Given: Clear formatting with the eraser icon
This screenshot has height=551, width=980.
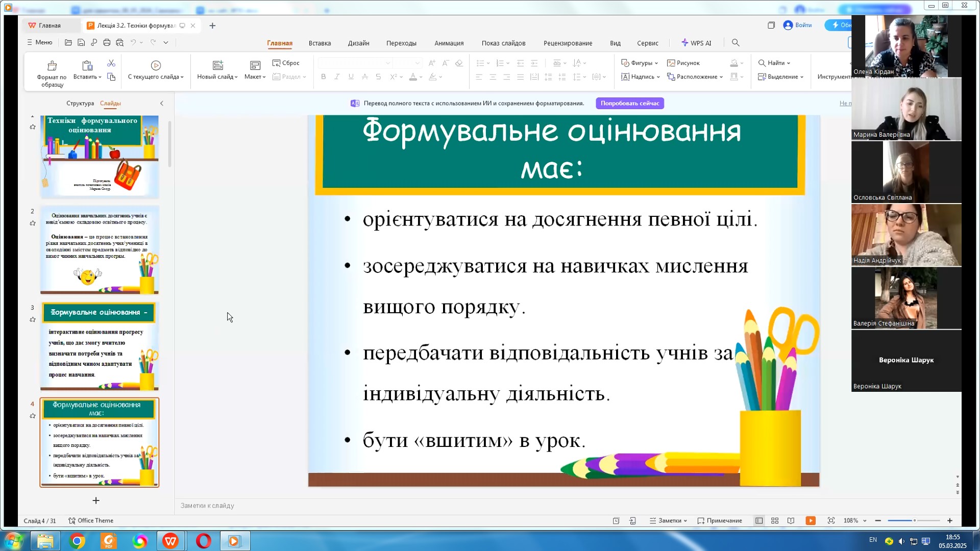Looking at the screenshot, I should point(459,63).
